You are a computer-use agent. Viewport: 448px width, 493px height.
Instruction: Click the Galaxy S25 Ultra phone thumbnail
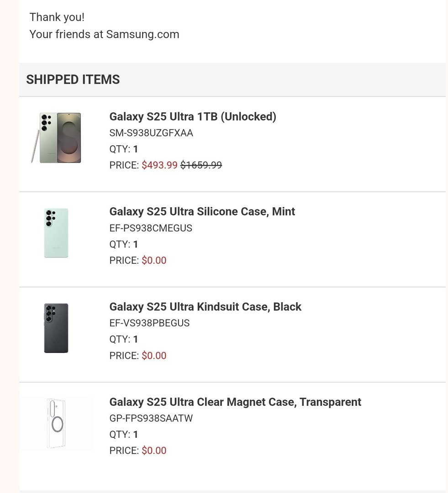coord(57,138)
